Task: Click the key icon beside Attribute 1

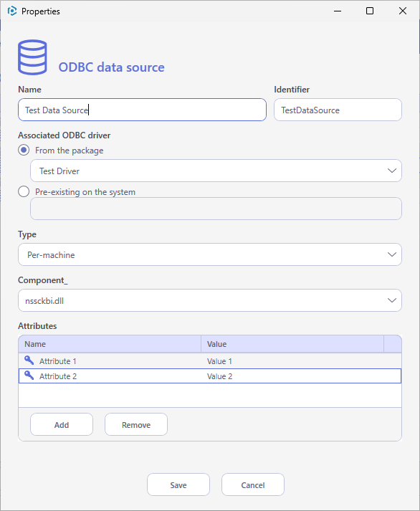Action: tap(29, 360)
